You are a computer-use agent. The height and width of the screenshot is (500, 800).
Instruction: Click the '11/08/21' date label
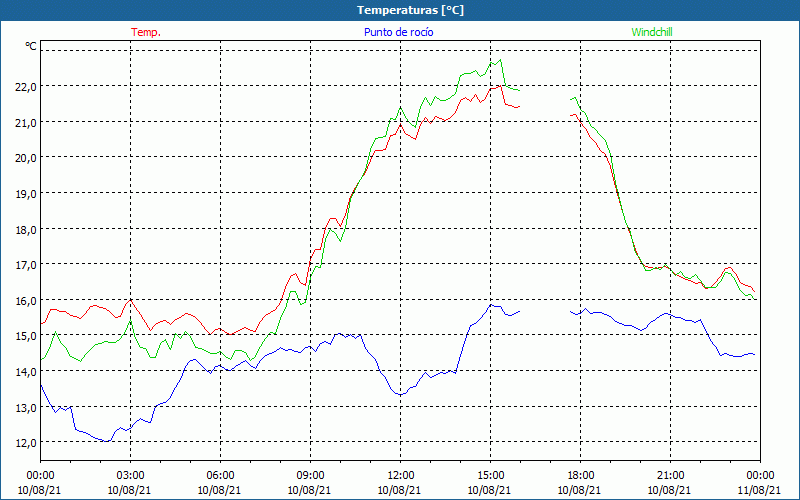(x=759, y=490)
